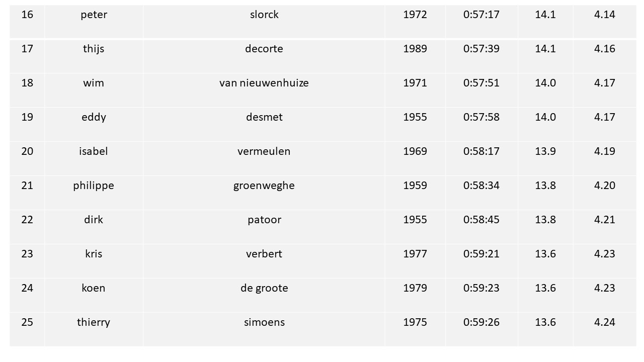
Task: Select the speed 14.0 in wim's row
Action: tap(545, 83)
